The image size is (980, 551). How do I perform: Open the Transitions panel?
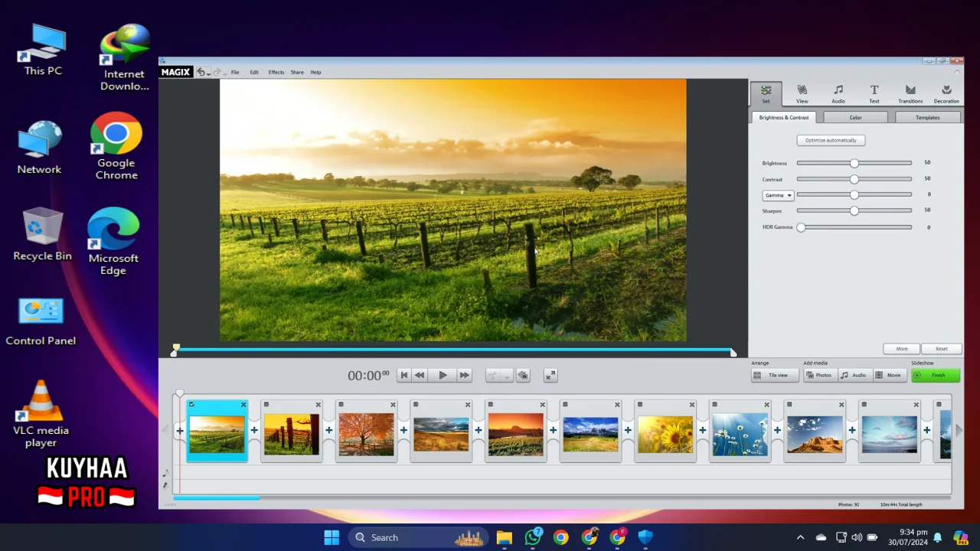click(x=910, y=93)
